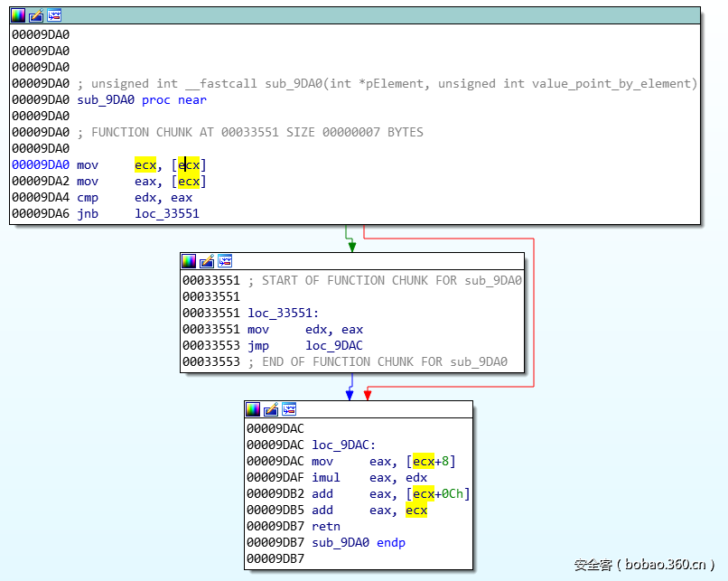This screenshot has width=728, height=581.
Task: Click the pencil icon on the loc_33551 node
Action: 207,261
